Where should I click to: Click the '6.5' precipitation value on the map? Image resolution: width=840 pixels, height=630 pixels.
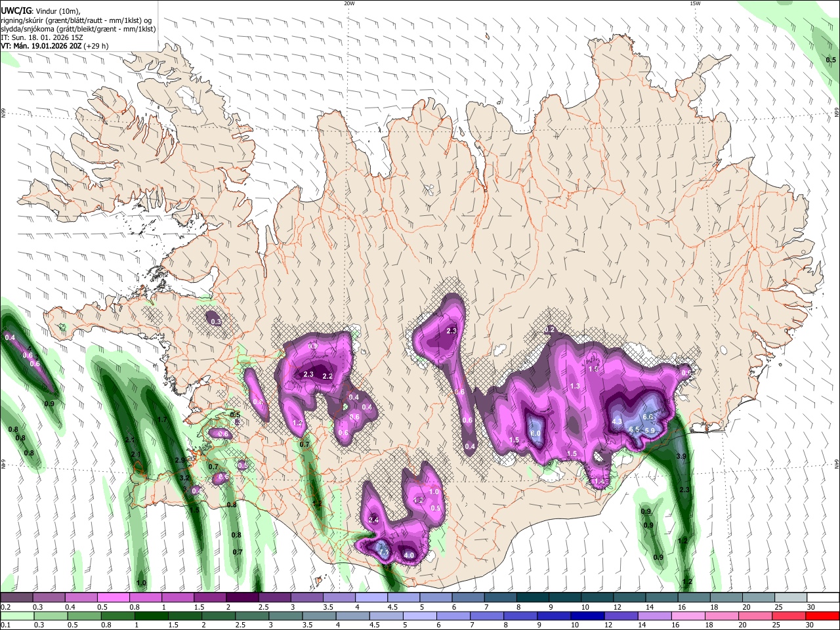[634, 429]
